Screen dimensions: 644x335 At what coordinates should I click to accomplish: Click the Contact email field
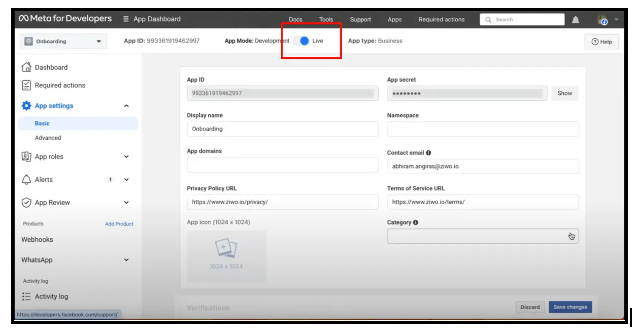483,166
